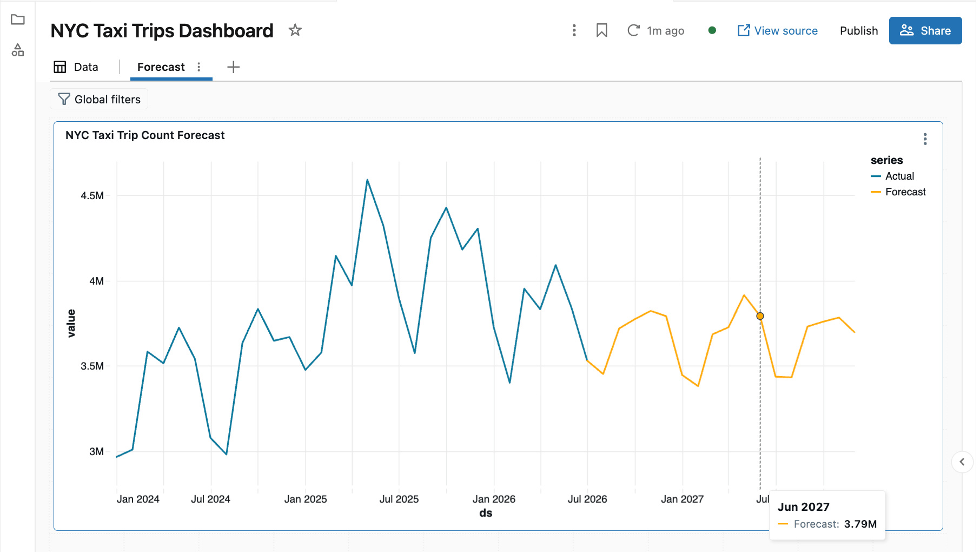The image size is (980, 552).
Task: Click the Jan 2025 x-axis label
Action: (306, 499)
